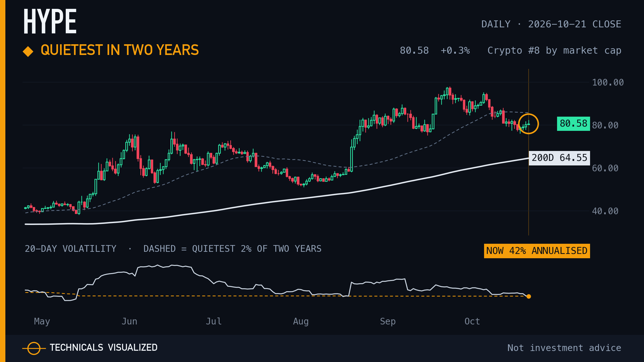Click the orange dot ending the volatility line
Screen dimensions: 644x362
point(529,296)
